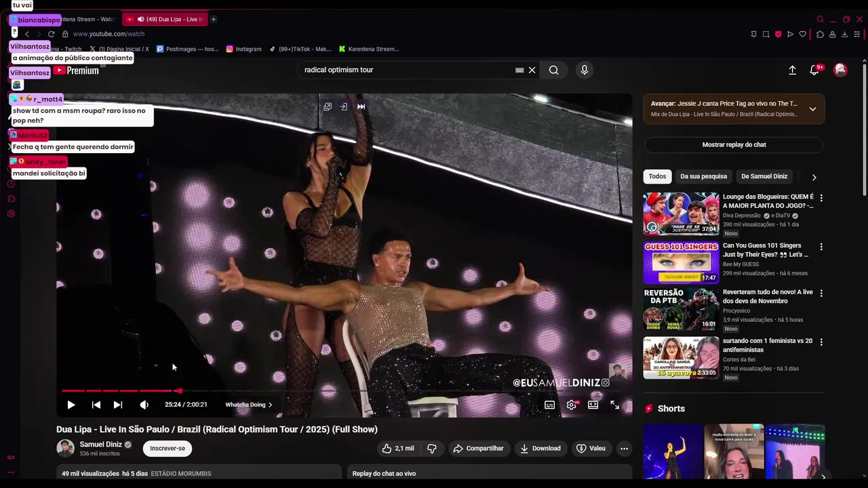Viewport: 868px width, 488px height.
Task: Select the 'Todos' filter chip
Action: click(657, 176)
